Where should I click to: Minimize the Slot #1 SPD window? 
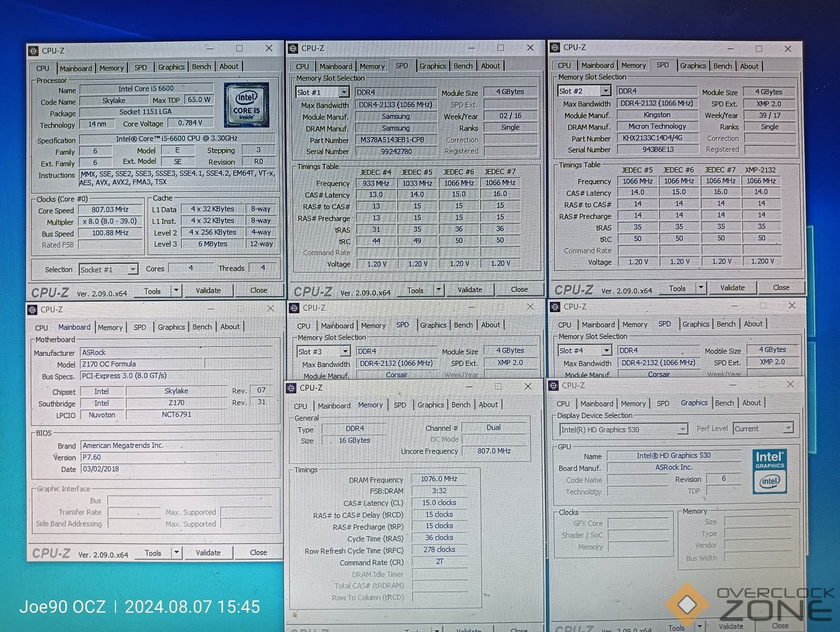click(x=471, y=48)
